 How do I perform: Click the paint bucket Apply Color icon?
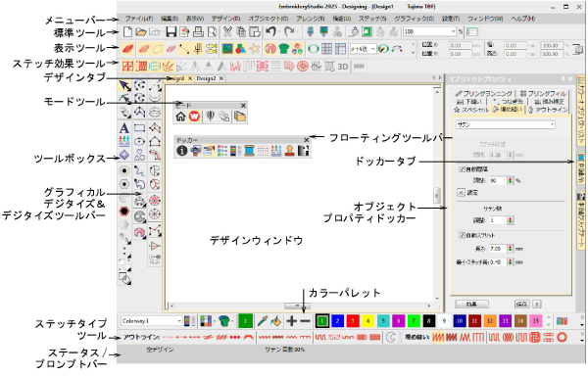tap(275, 321)
